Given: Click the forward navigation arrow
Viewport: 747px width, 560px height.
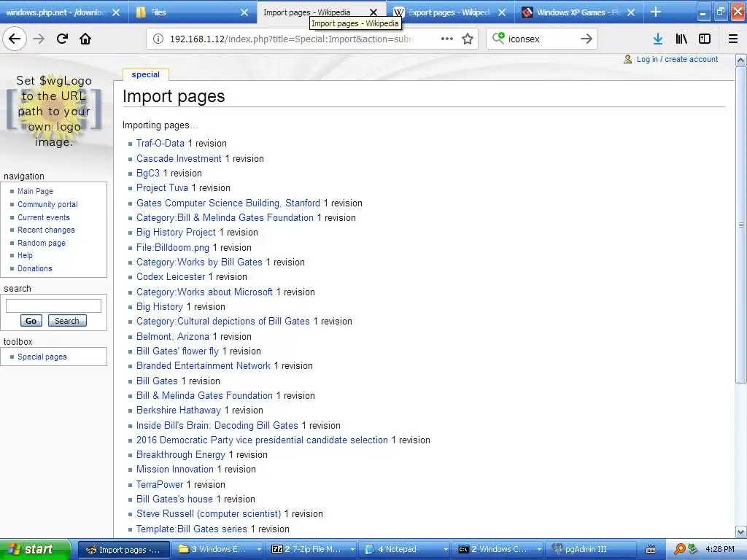Looking at the screenshot, I should click(39, 39).
